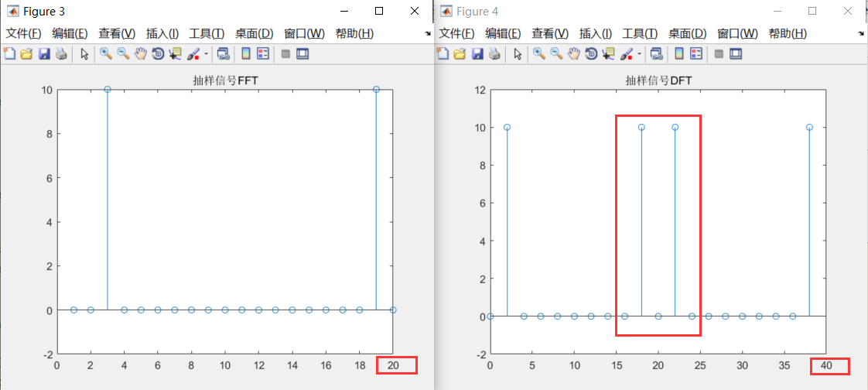Click Link Plot icon in Figure 4
Image resolution: width=868 pixels, height=390 pixels.
pos(657,53)
